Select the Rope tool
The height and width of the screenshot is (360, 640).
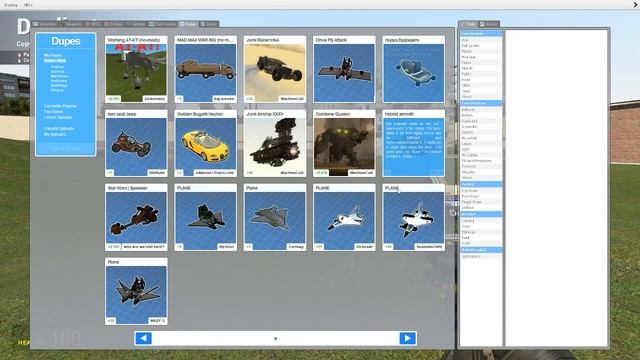click(x=481, y=80)
